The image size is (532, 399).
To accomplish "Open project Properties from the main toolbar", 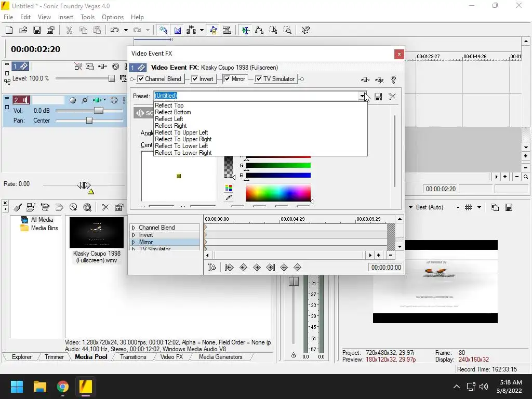I will (x=50, y=30).
